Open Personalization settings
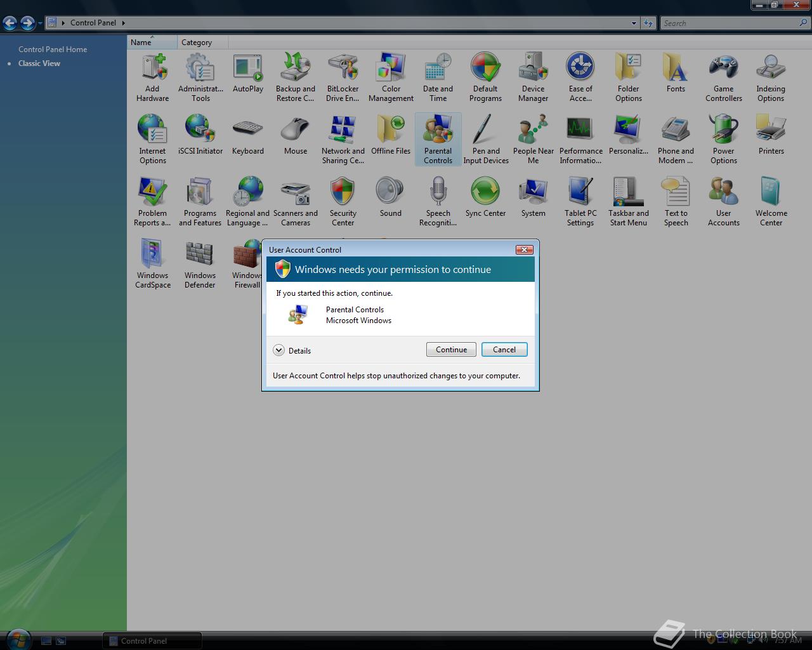Screen dimensions: 812x650 629,135
